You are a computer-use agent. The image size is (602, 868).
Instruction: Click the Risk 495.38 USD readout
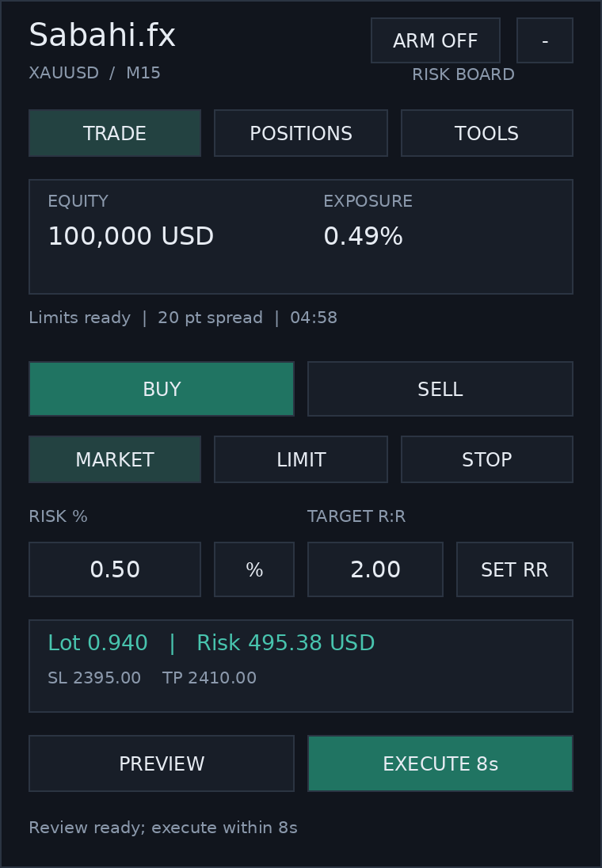286,643
